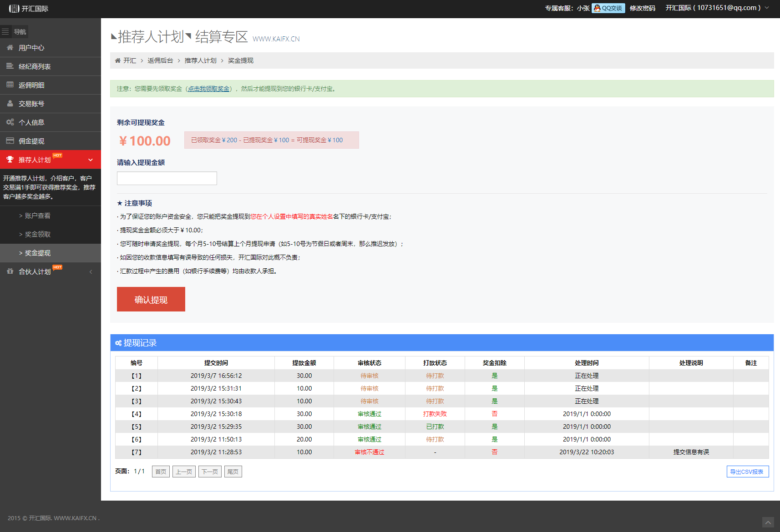Image resolution: width=780 pixels, height=532 pixels.
Task: Click the gift icon beside 合伙人计划
Action: [x=10, y=271]
